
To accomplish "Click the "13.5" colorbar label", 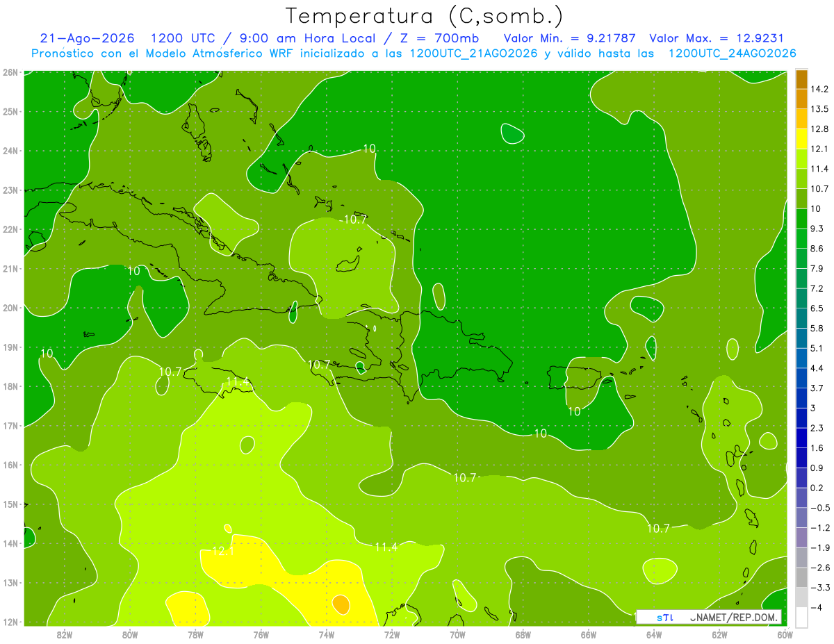I will [x=820, y=109].
